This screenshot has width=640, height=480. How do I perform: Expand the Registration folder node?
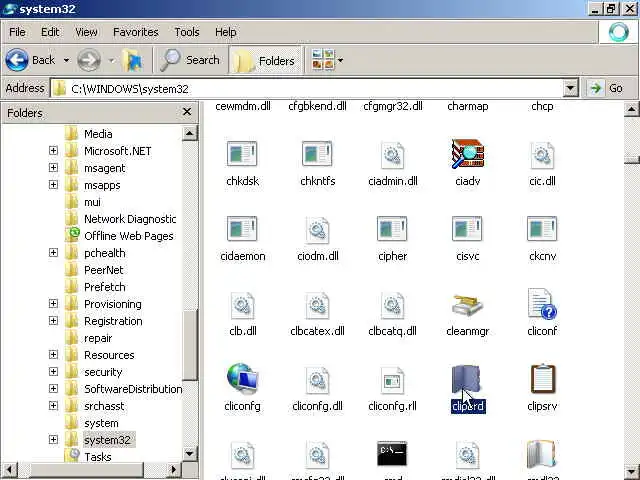point(53,321)
